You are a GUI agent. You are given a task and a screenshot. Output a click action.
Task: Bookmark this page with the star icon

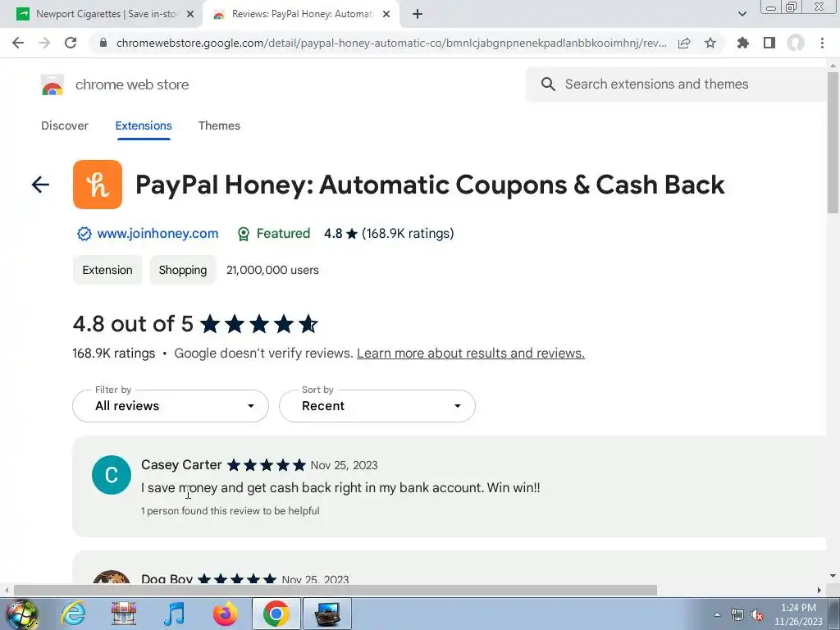(710, 43)
